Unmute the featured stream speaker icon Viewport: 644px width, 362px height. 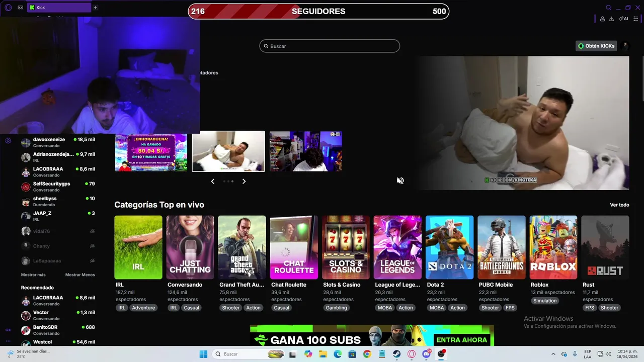click(x=400, y=180)
